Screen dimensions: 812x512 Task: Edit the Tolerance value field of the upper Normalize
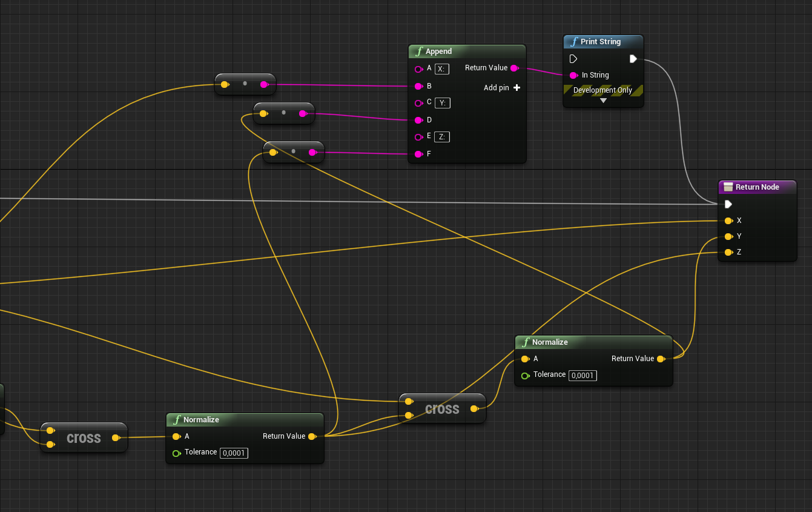click(583, 376)
